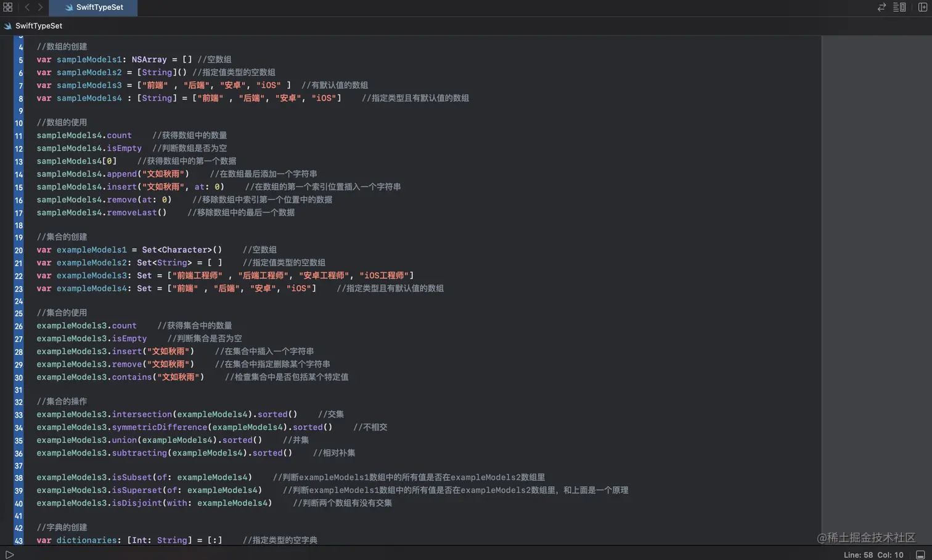The width and height of the screenshot is (932, 560).
Task: Click the isDisjoint method on line 40
Action: [x=137, y=503]
